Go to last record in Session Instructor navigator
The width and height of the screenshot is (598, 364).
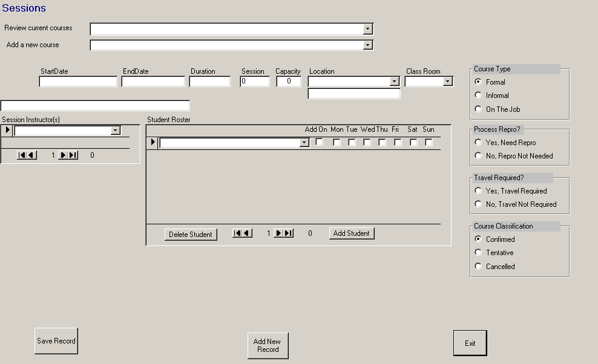pos(73,155)
